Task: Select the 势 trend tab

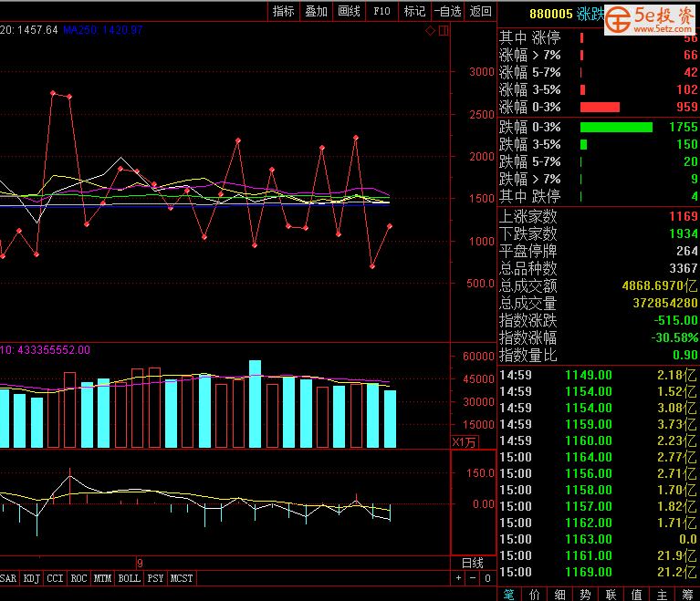Action: (x=585, y=595)
